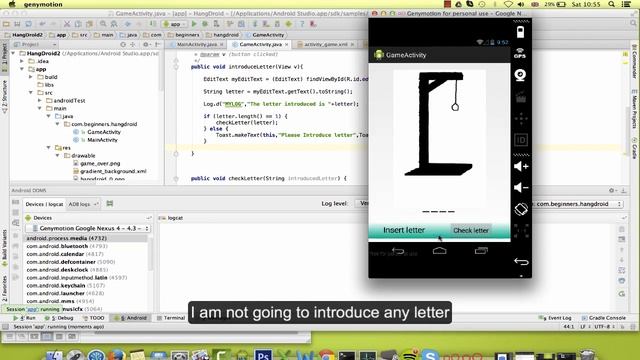Open the Terminal tool window tab
The image size is (640, 360).
(x=171, y=318)
